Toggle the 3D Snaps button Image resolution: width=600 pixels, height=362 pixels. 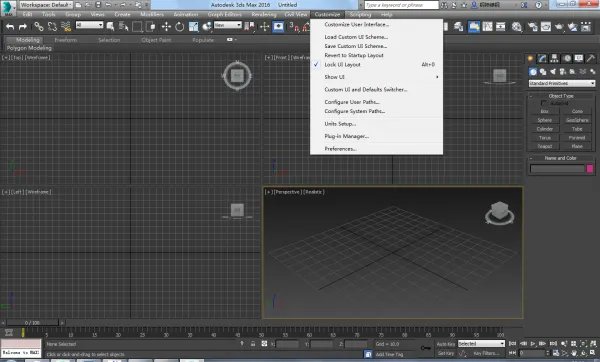293,26
